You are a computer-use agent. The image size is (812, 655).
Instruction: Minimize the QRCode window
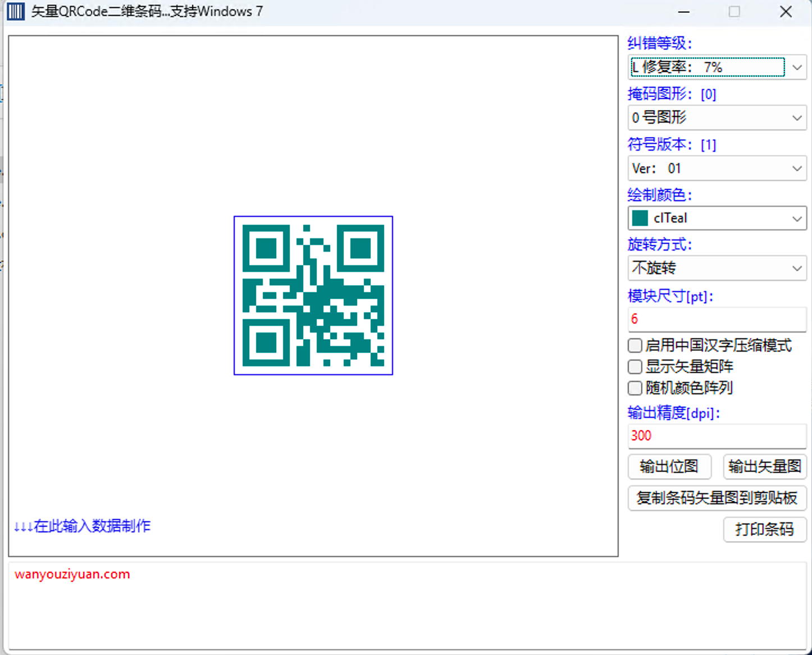[684, 11]
